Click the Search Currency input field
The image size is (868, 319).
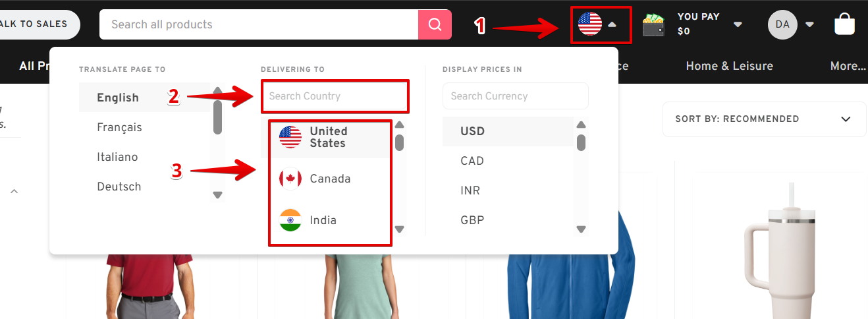click(x=516, y=96)
